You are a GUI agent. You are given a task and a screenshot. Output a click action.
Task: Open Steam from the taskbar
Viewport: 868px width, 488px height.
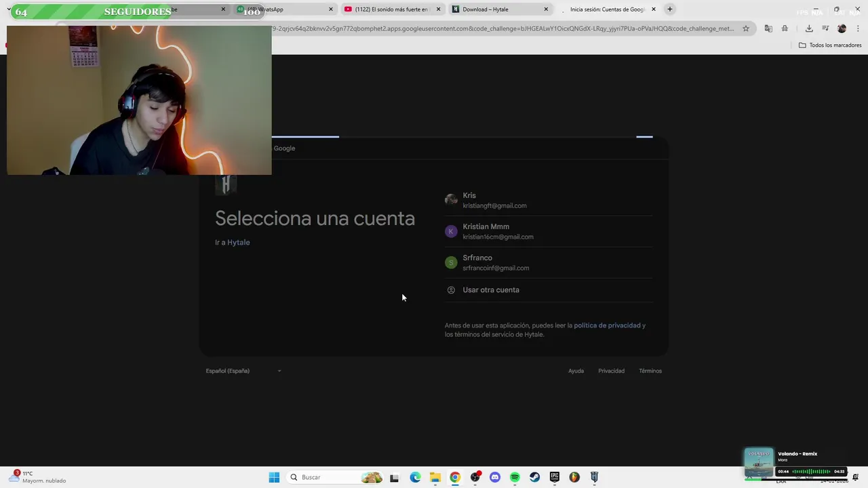[534, 477]
